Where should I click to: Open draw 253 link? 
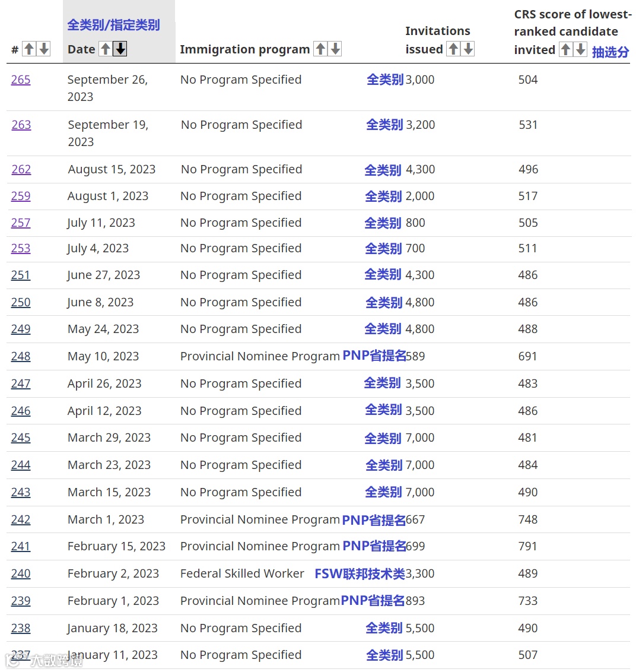point(21,249)
